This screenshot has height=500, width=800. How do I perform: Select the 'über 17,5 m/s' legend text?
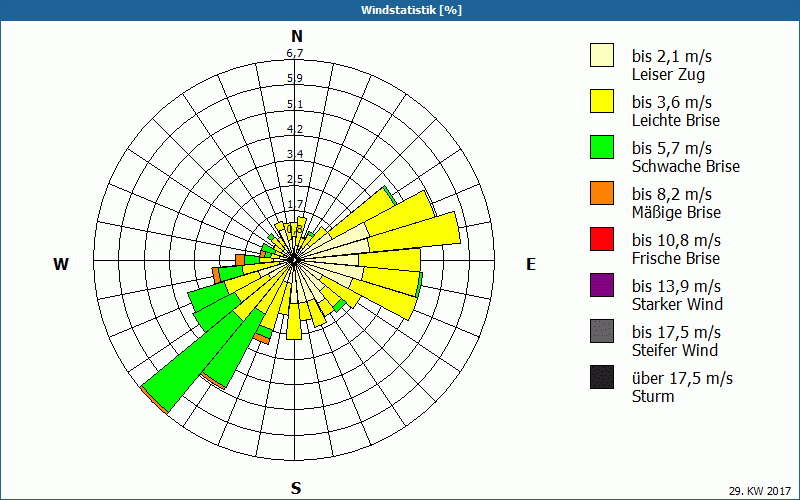click(x=682, y=378)
